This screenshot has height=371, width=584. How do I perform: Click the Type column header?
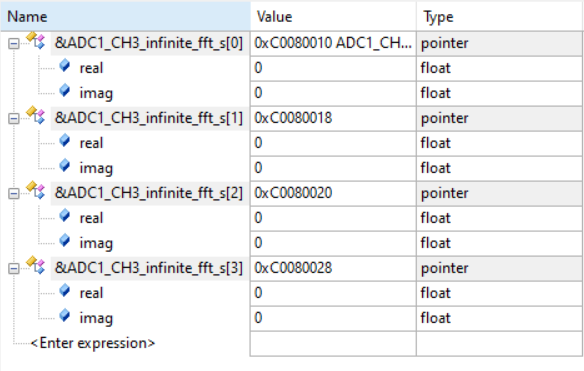point(499,17)
